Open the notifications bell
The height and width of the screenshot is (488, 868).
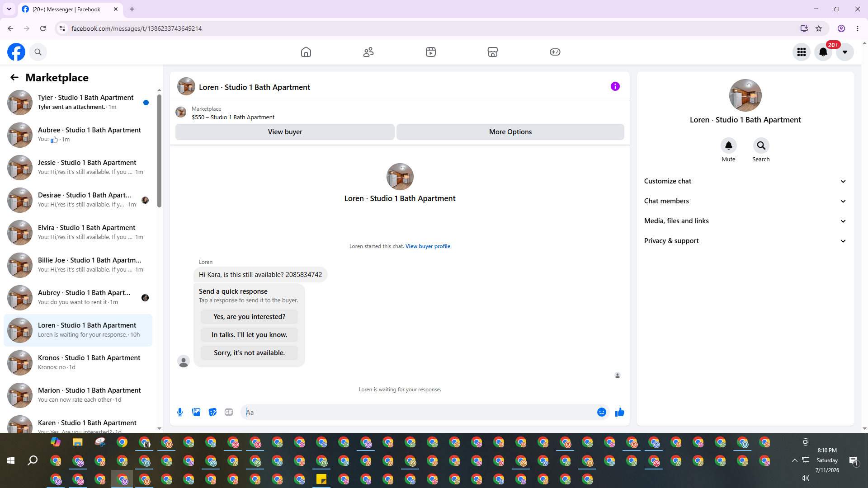click(823, 52)
